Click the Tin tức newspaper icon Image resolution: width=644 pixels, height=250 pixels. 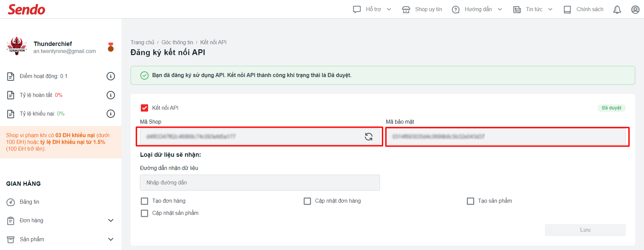coord(517,9)
